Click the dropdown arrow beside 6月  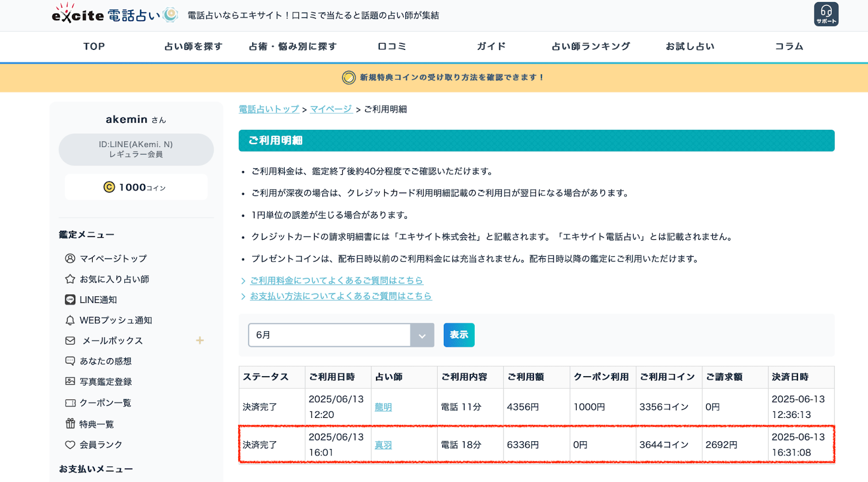[422, 335]
